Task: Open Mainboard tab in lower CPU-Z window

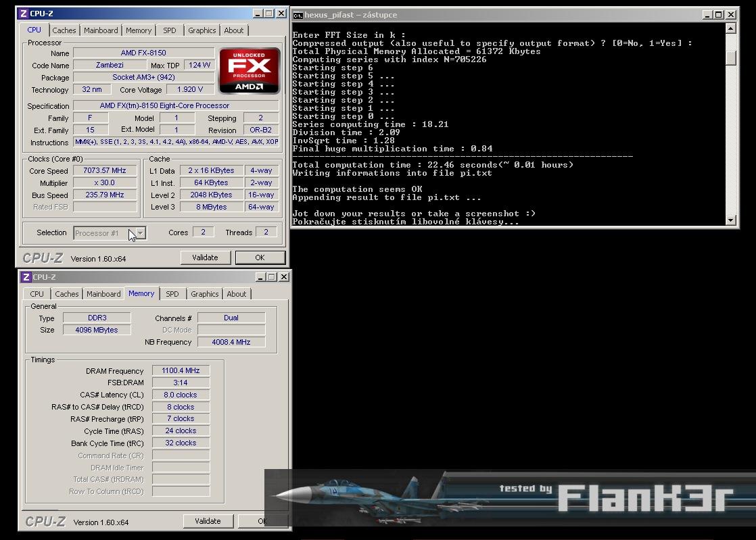Action: [x=103, y=294]
